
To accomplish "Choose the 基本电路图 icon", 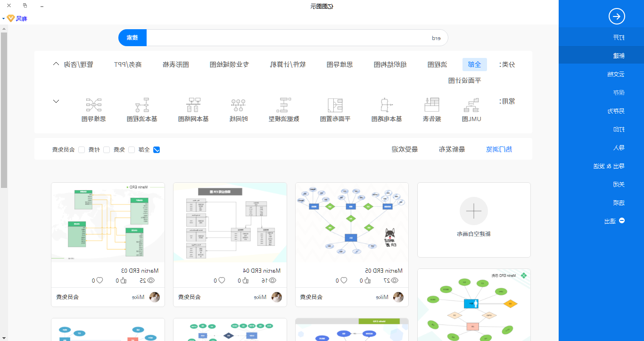I will (x=387, y=105).
